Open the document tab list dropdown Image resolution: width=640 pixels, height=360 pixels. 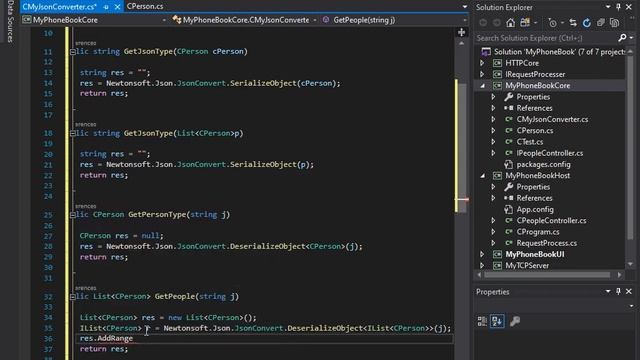[464, 7]
